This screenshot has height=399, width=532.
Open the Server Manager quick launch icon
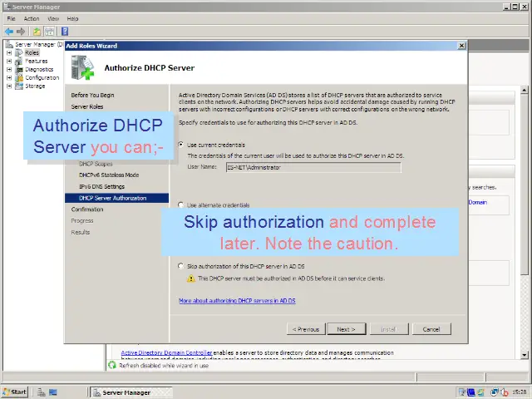[42, 392]
